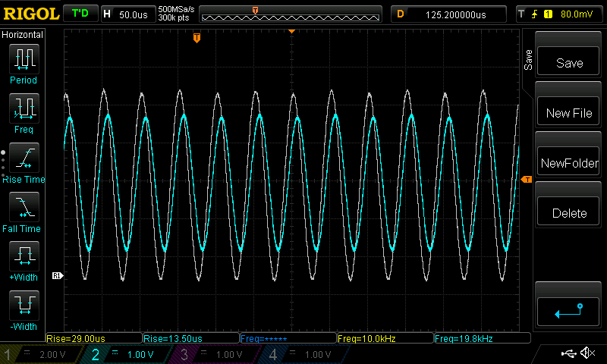The height and width of the screenshot is (364, 607).
Task: Select the -Width measurement icon
Action: (x=24, y=305)
